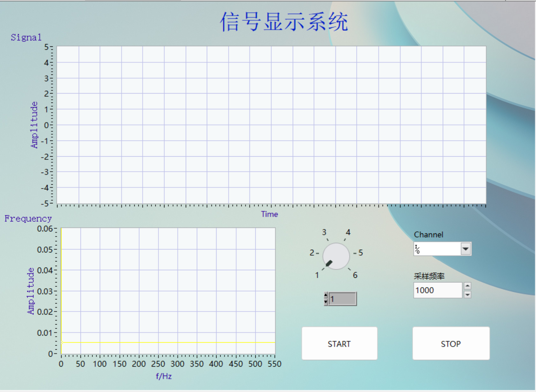
Task: Click the STOP button
Action: (451, 343)
